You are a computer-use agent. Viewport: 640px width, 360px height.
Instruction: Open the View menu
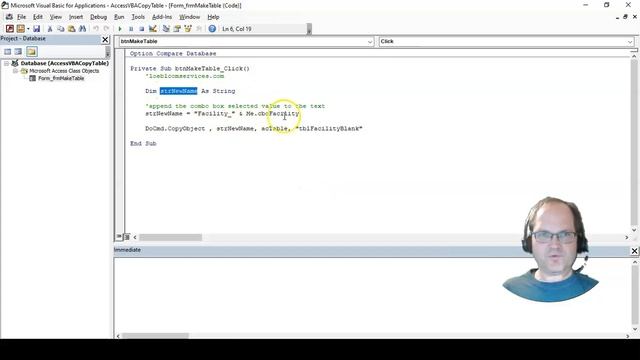(56, 17)
